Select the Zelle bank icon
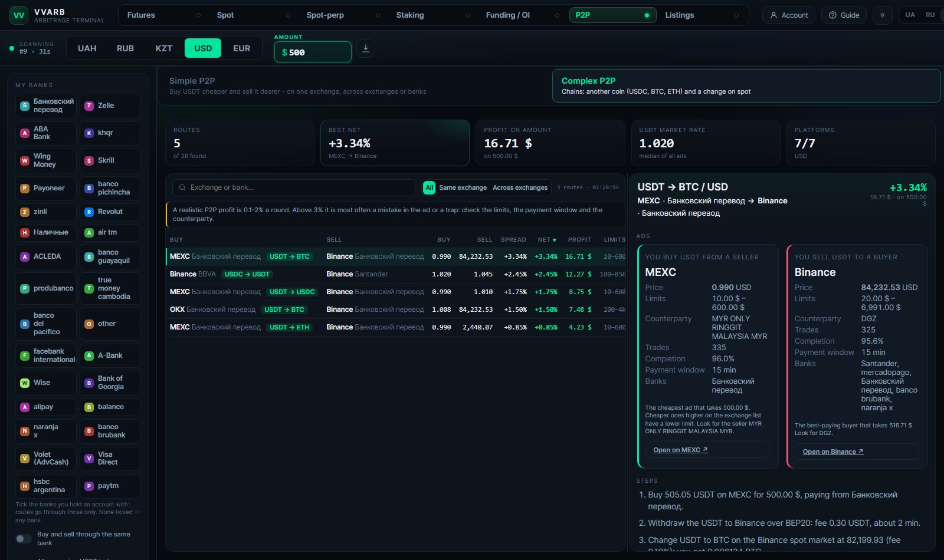The image size is (944, 560). click(89, 106)
